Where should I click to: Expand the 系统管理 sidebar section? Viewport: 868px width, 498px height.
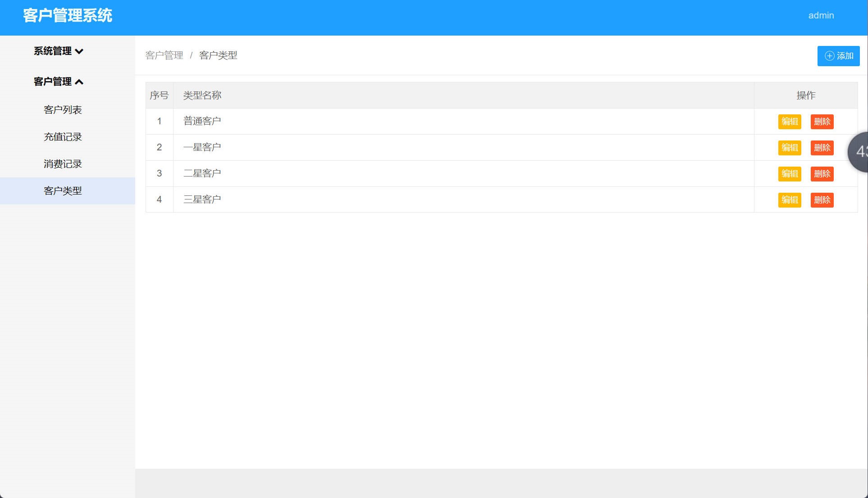[58, 51]
